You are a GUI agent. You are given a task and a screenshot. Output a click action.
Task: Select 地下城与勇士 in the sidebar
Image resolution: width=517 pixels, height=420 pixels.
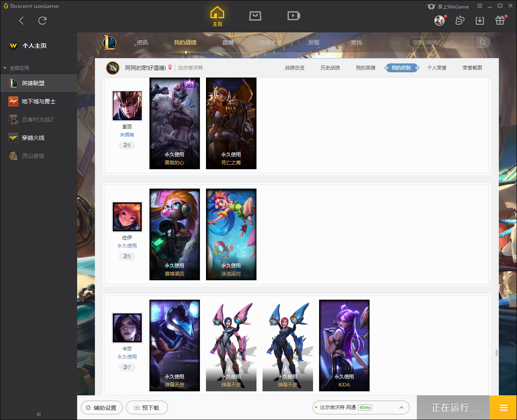(x=38, y=101)
